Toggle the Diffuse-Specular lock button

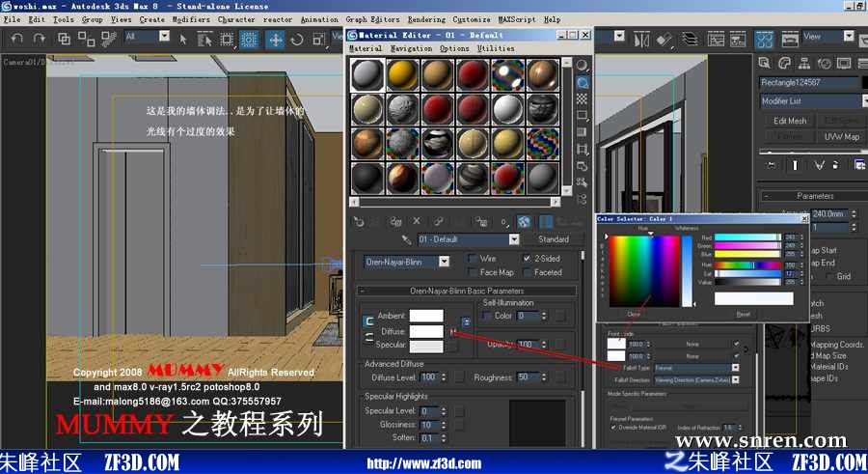[x=368, y=338]
